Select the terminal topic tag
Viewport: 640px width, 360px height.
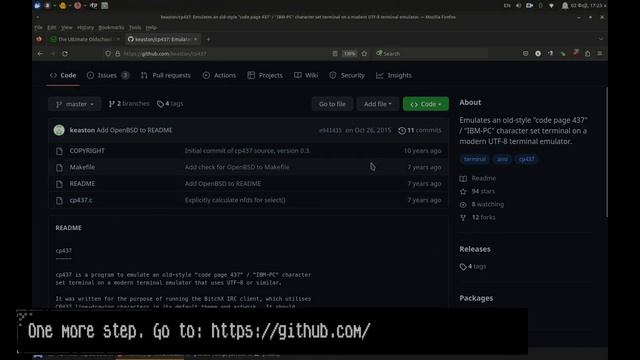click(x=475, y=159)
